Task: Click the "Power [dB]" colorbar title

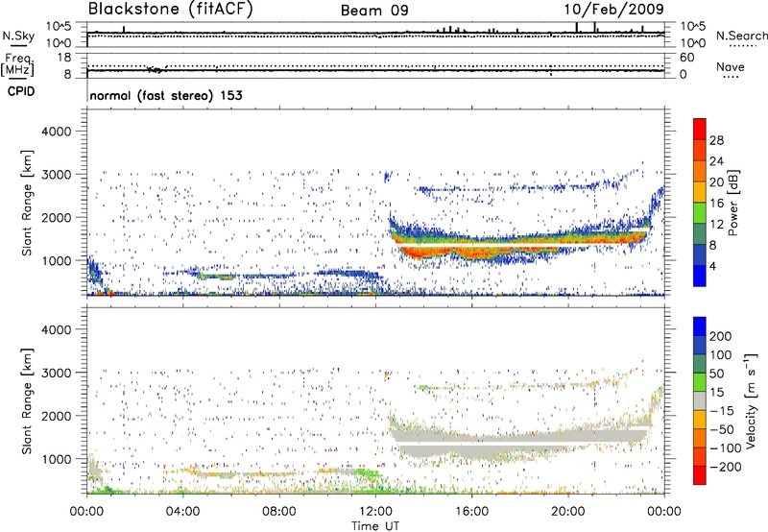Action: [x=733, y=203]
